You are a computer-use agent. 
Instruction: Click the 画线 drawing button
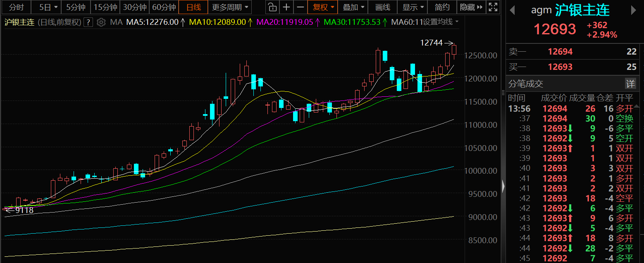coord(383,7)
